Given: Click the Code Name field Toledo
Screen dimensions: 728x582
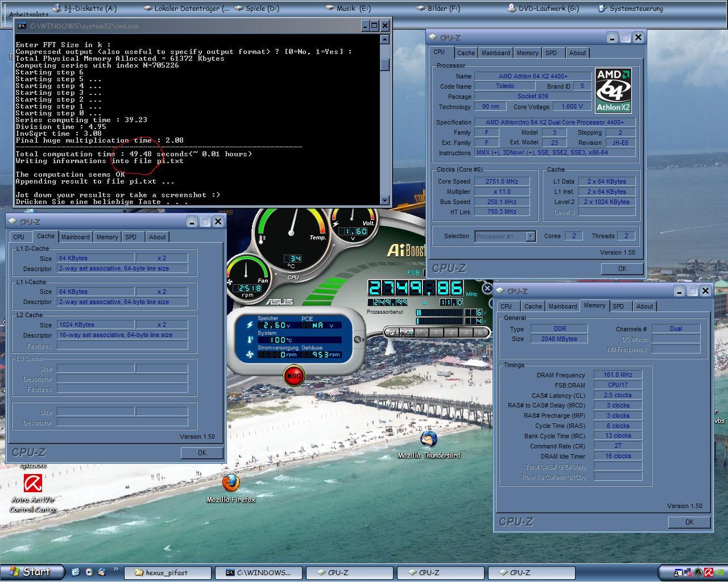Looking at the screenshot, I should click(x=504, y=86).
